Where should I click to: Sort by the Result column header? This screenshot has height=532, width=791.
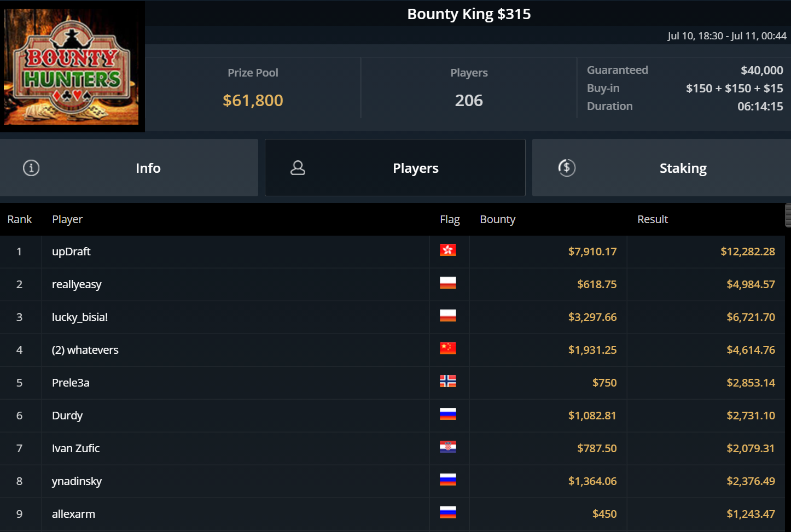point(652,219)
